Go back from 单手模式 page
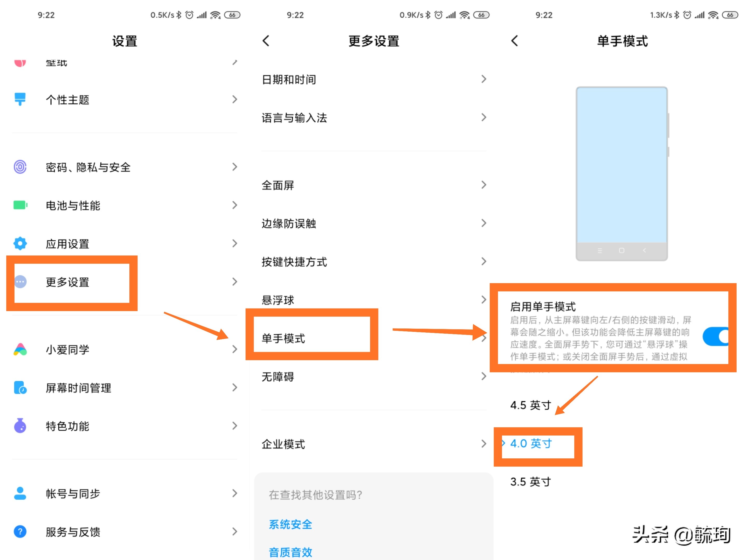Viewport: 747px width, 560px height. pyautogui.click(x=515, y=40)
